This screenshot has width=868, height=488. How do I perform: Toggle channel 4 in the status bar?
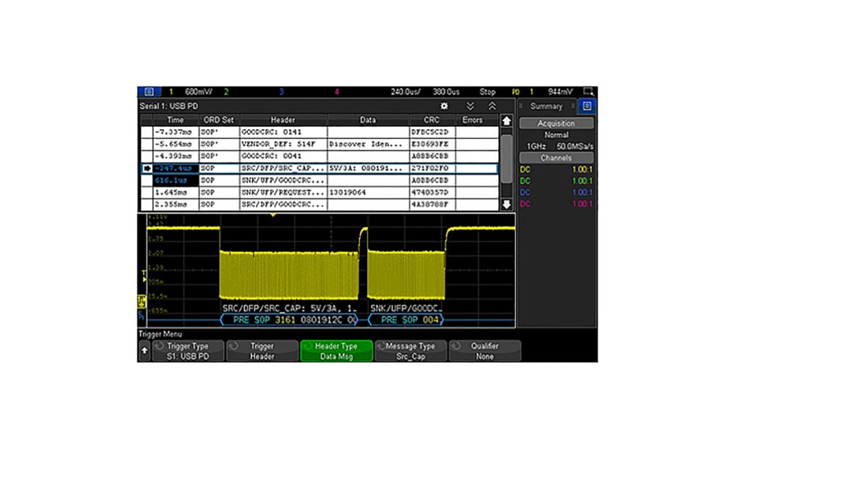[336, 92]
